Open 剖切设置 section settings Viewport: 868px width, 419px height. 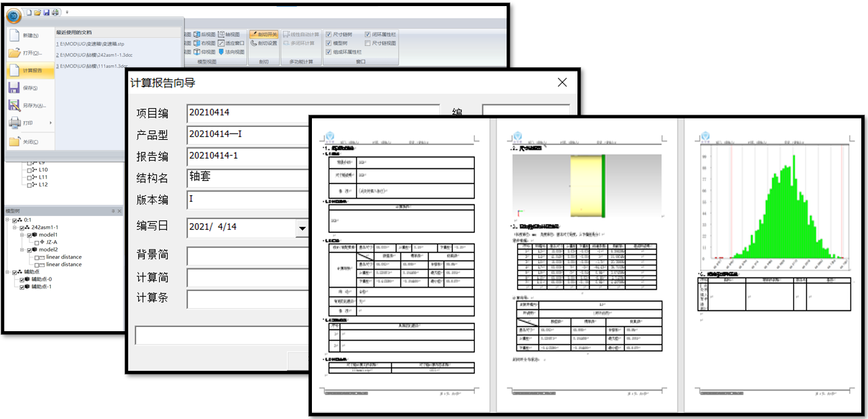pos(263,43)
